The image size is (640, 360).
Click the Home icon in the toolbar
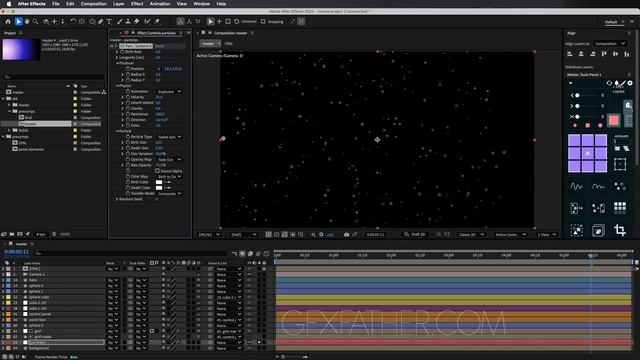click(8, 21)
